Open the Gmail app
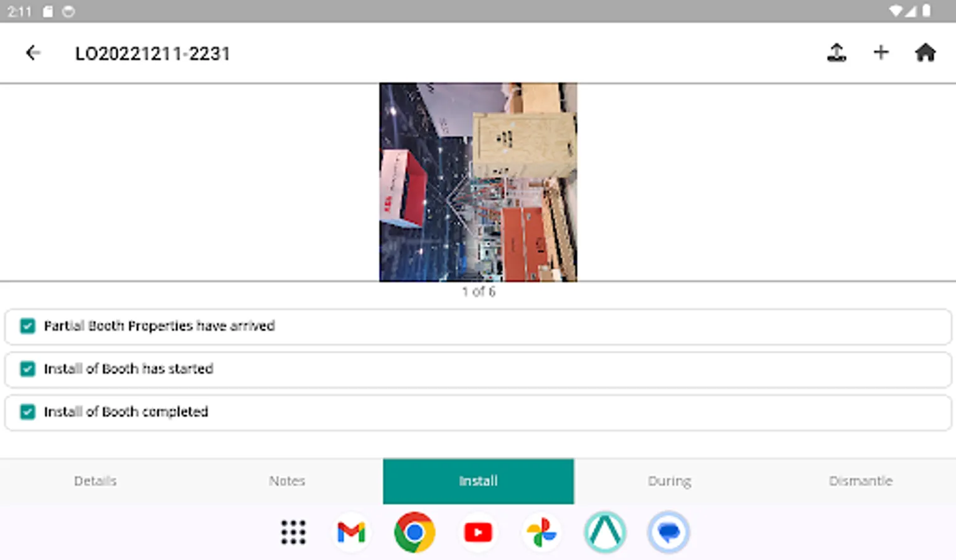Viewport: 956px width, 560px height. (x=351, y=532)
